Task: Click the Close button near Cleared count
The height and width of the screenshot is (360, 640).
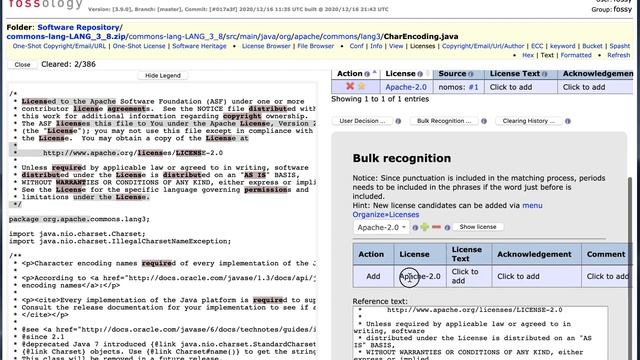Action: click(22, 64)
